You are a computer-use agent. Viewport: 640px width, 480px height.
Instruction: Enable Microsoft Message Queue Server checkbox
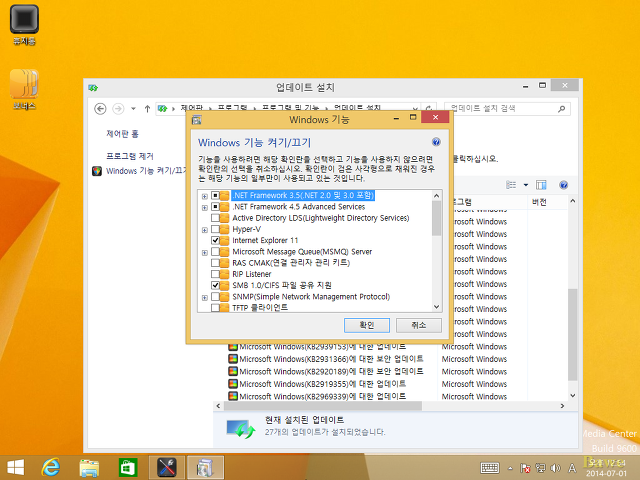[215, 252]
